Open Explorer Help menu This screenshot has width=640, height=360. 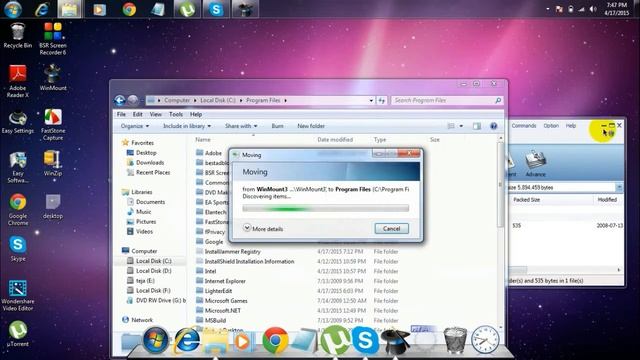pyautogui.click(x=196, y=114)
